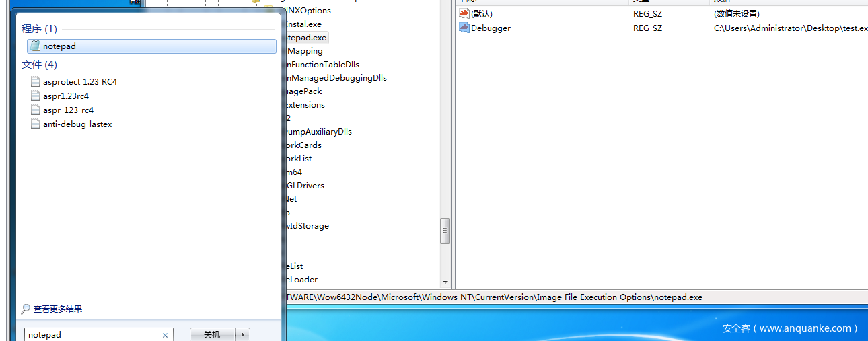The height and width of the screenshot is (341, 868).
Task: Select the Mapping registry key
Action: (x=304, y=50)
